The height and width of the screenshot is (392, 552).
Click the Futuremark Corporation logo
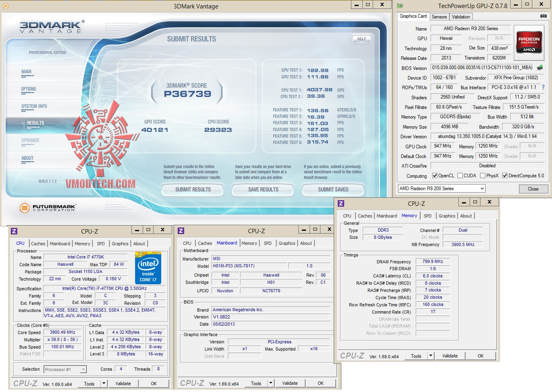coord(48,208)
